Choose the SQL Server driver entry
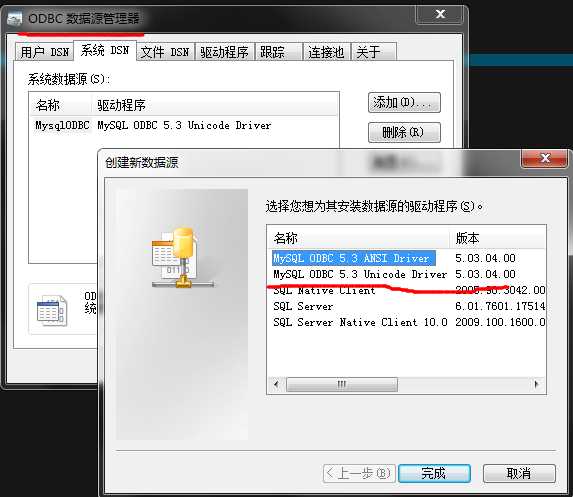Viewport: 573px width, 497px height. point(303,306)
